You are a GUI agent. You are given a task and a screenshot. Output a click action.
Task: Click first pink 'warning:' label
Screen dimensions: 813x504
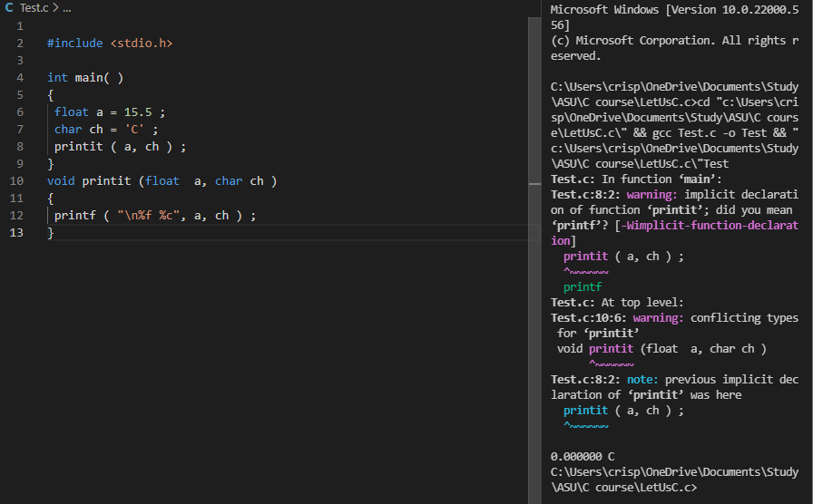(651, 195)
